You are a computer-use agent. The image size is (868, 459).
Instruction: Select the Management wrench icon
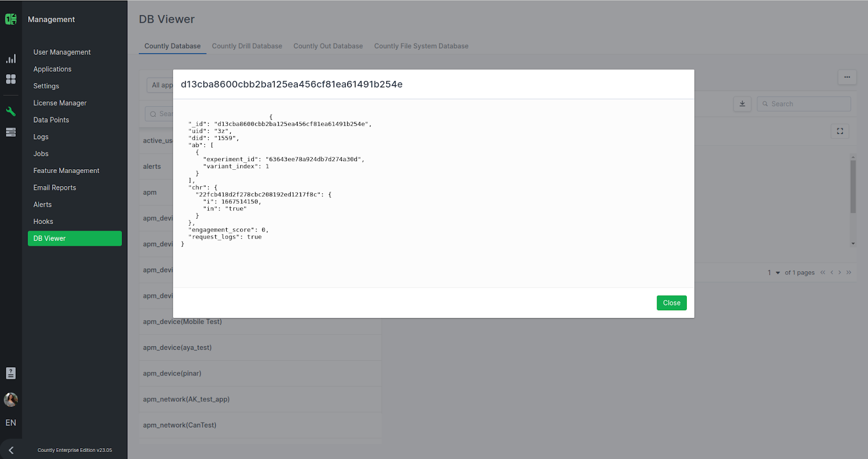coord(11,111)
